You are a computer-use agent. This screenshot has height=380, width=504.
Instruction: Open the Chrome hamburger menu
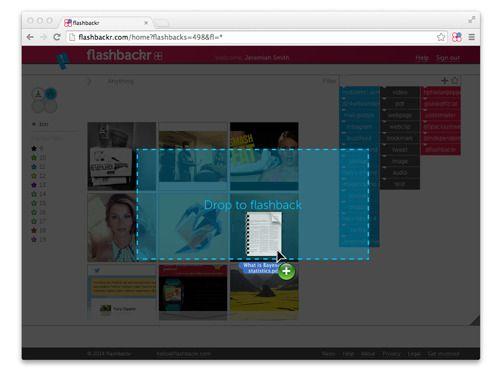click(472, 37)
